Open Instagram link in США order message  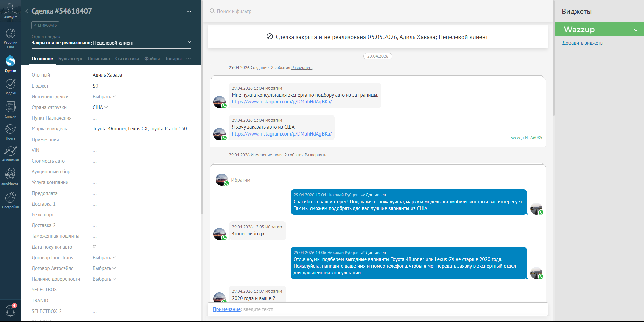coord(282,134)
